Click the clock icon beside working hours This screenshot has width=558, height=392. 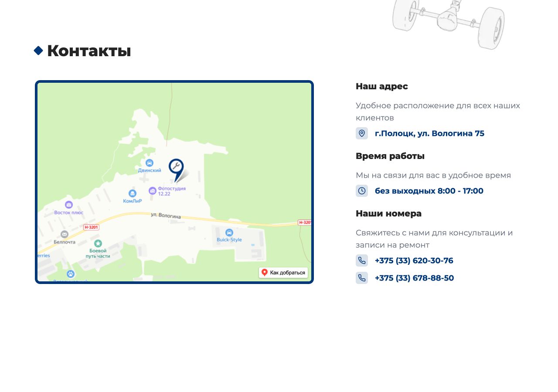(362, 191)
